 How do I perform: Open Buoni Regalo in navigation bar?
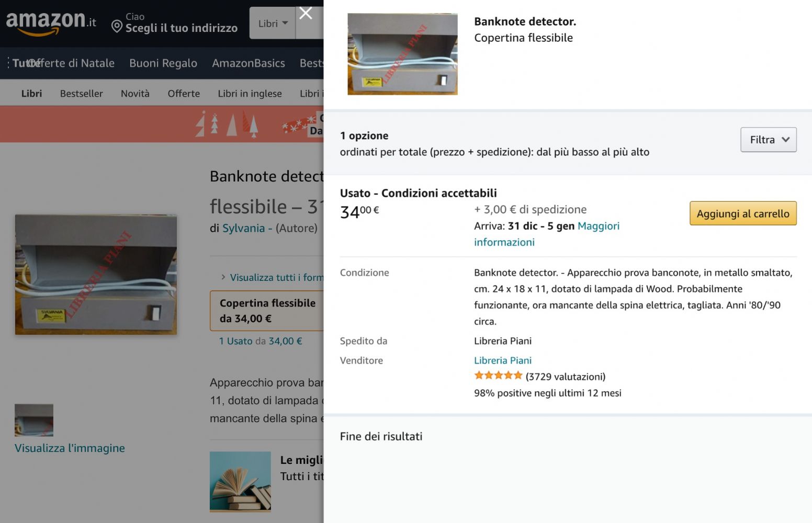pos(163,63)
